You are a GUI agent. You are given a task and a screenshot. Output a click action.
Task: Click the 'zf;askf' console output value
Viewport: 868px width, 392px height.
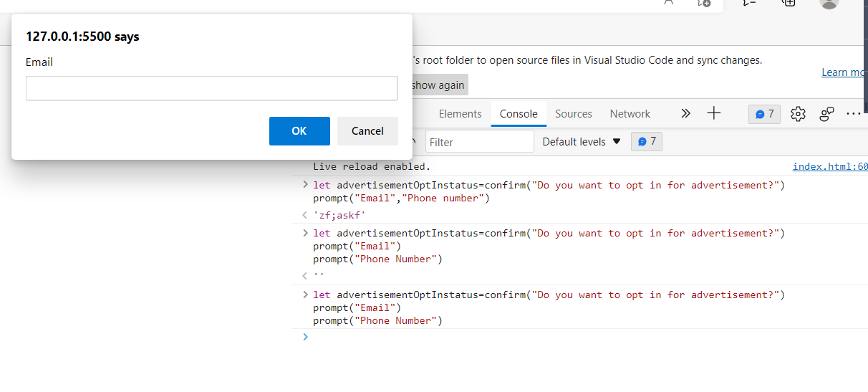tap(339, 215)
